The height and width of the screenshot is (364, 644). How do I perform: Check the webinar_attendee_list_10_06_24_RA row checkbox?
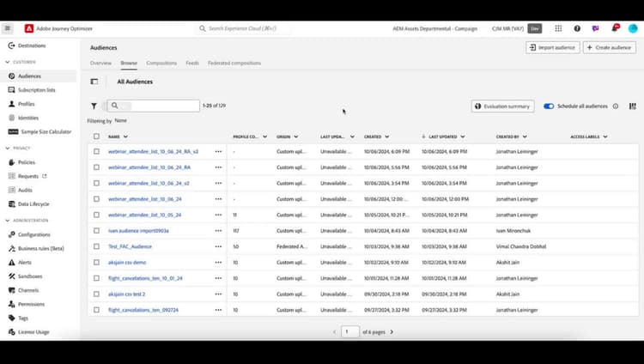pos(96,167)
